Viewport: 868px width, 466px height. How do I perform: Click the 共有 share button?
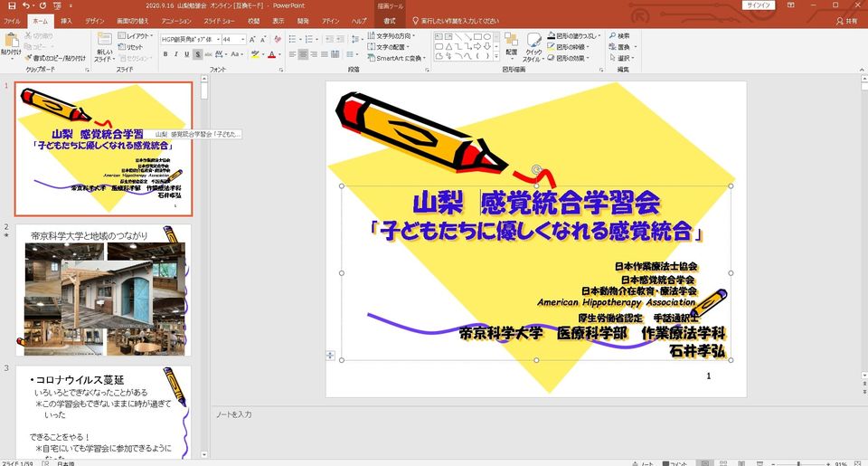click(x=846, y=20)
